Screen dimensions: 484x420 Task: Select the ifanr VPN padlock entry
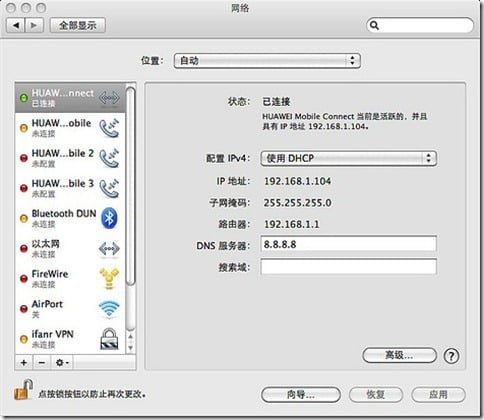click(70, 338)
